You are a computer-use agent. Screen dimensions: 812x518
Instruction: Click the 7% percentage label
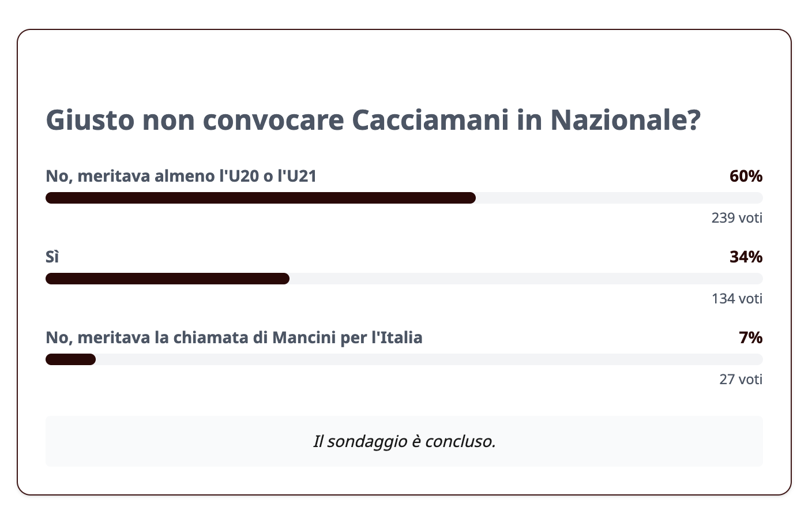(x=750, y=337)
